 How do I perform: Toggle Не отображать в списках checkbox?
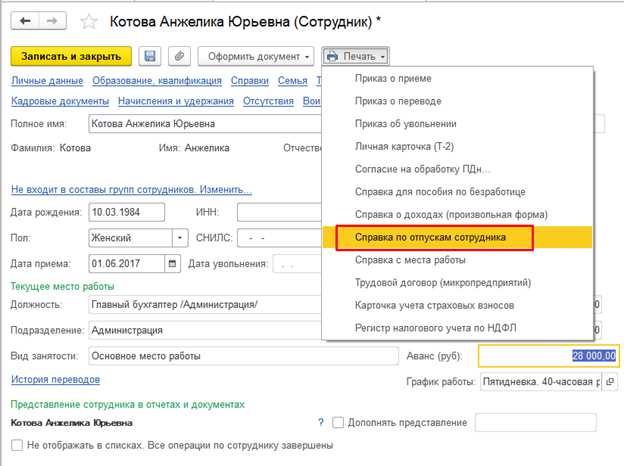tap(17, 445)
